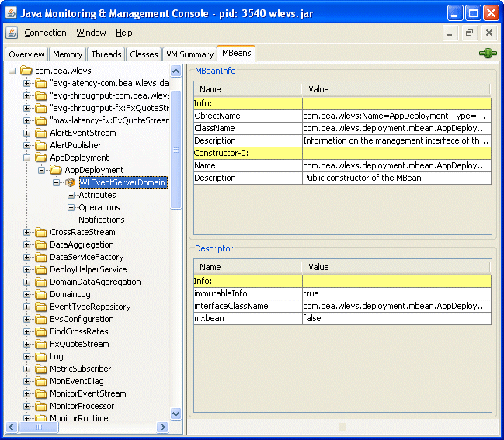Expand the CrossRateStream tree node

(x=27, y=232)
